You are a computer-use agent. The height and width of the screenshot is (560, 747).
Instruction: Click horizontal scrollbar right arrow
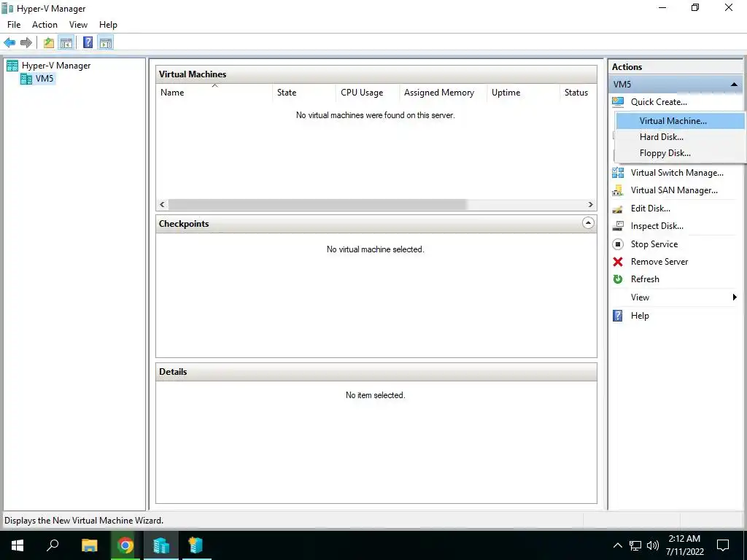click(x=591, y=205)
